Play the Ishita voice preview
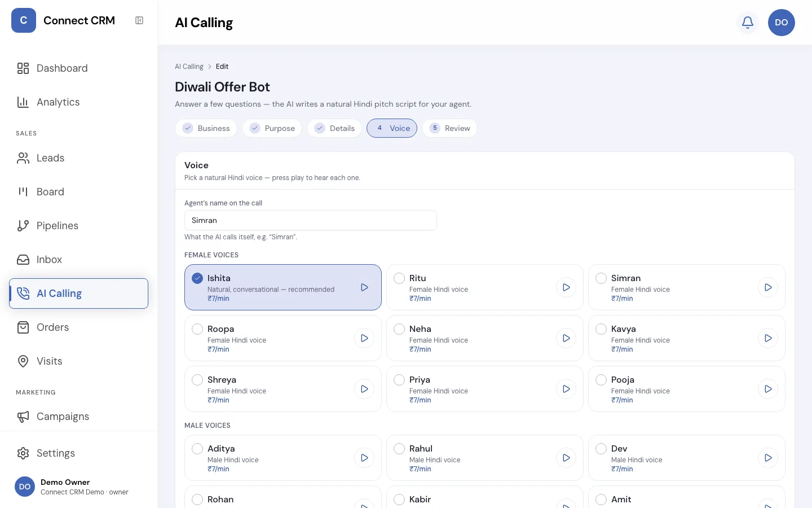The height and width of the screenshot is (508, 812). (364, 287)
